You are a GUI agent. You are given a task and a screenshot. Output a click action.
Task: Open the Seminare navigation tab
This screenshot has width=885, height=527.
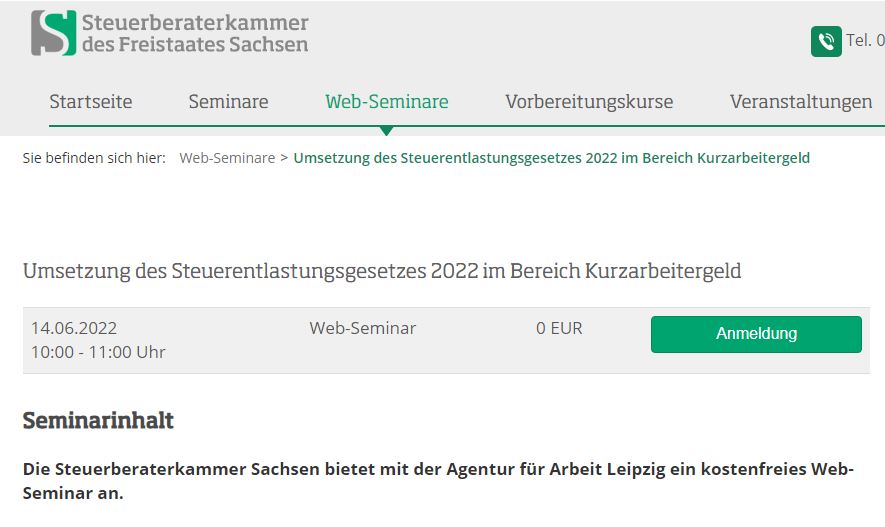228,102
